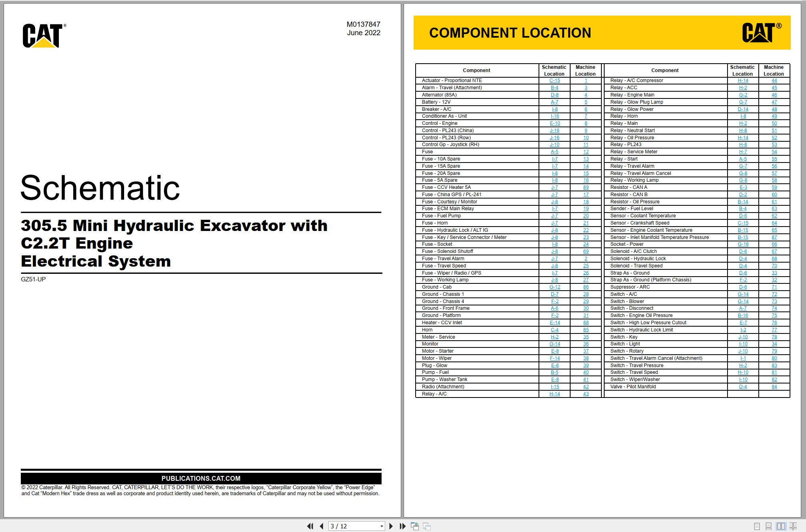The width and height of the screenshot is (806, 532).
Task: Open schematic location I-16 for Conditioner As - Unit
Action: [x=555, y=116]
